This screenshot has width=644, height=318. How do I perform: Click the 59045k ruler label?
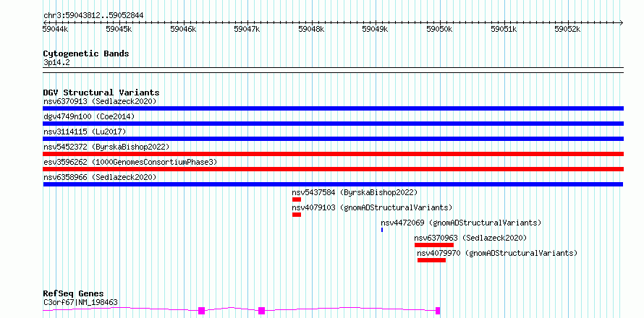[x=119, y=29]
